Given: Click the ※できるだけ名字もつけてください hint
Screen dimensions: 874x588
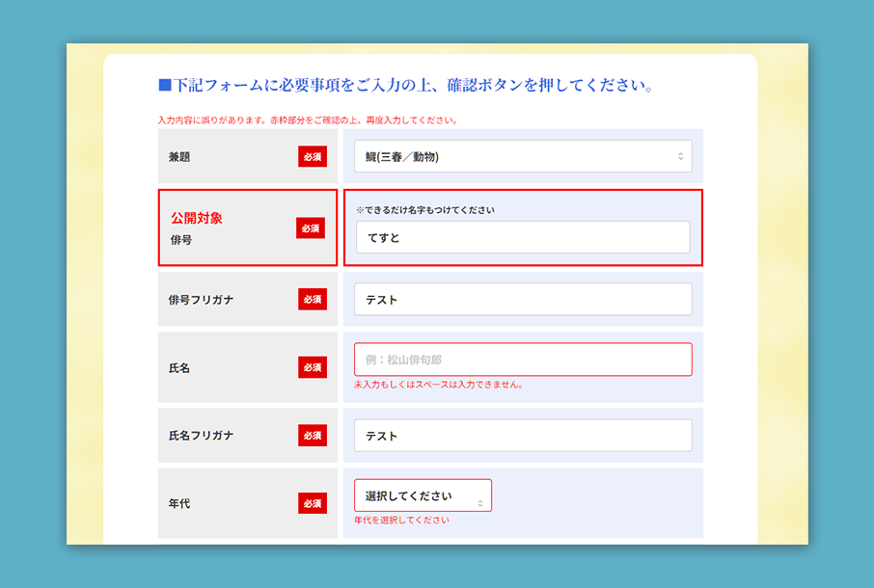Looking at the screenshot, I should click(424, 209).
